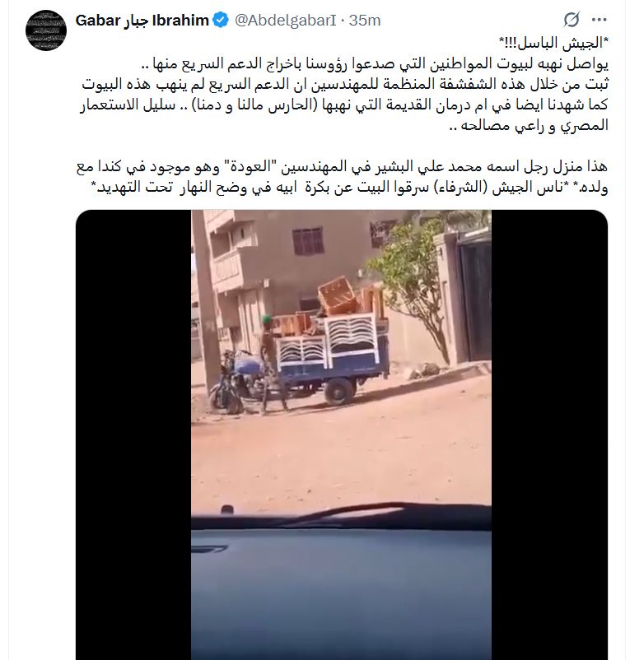This screenshot has width=644, height=660.
Task: Click tweet line starting with كما شهدنا
Action: point(344,105)
